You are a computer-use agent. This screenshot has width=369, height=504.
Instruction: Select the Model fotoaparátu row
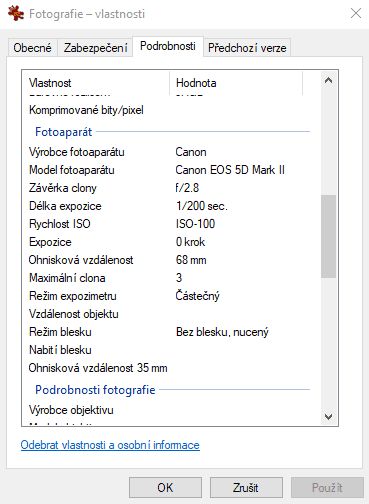tap(169, 170)
